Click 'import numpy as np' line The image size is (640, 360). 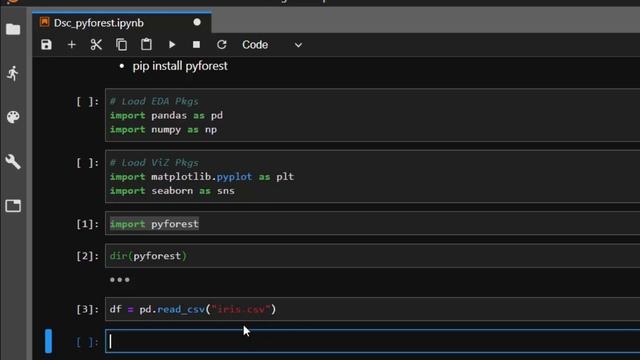[x=163, y=129]
